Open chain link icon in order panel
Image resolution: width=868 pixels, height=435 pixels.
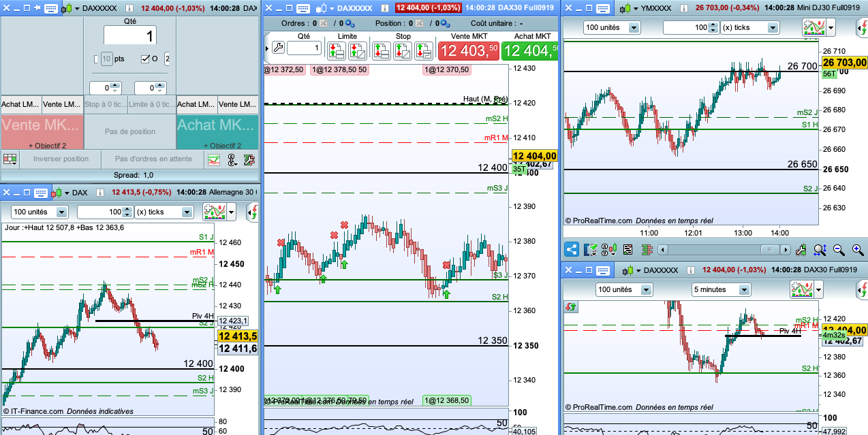(232, 159)
